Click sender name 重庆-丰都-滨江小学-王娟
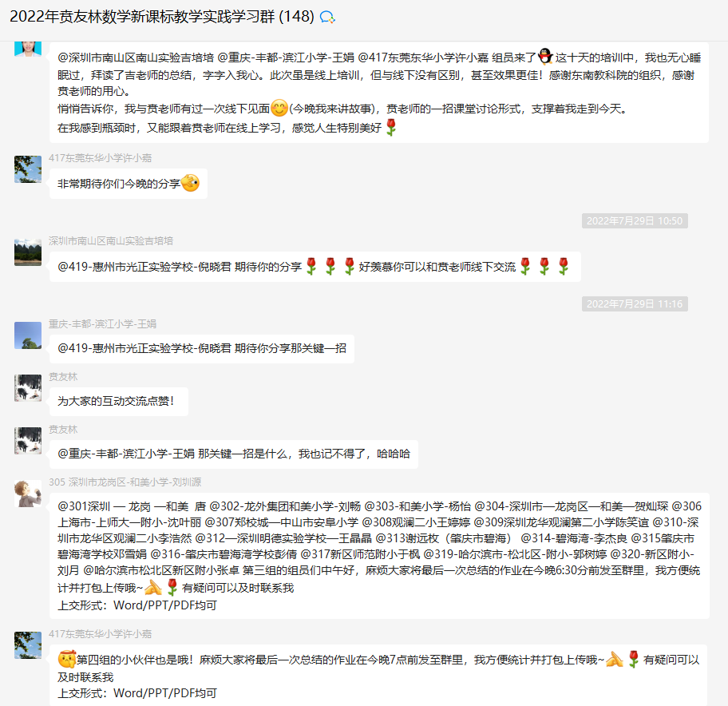Screen dimensions: 728x706 [x=103, y=323]
